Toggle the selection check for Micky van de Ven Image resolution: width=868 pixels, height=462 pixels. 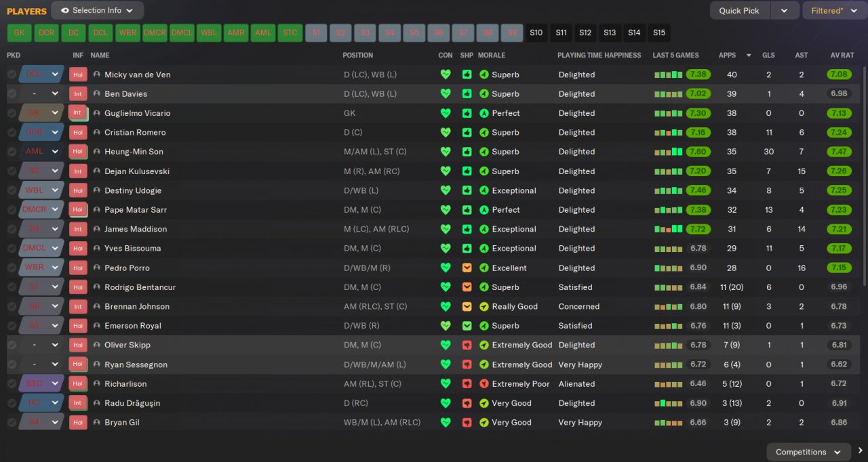12,75
